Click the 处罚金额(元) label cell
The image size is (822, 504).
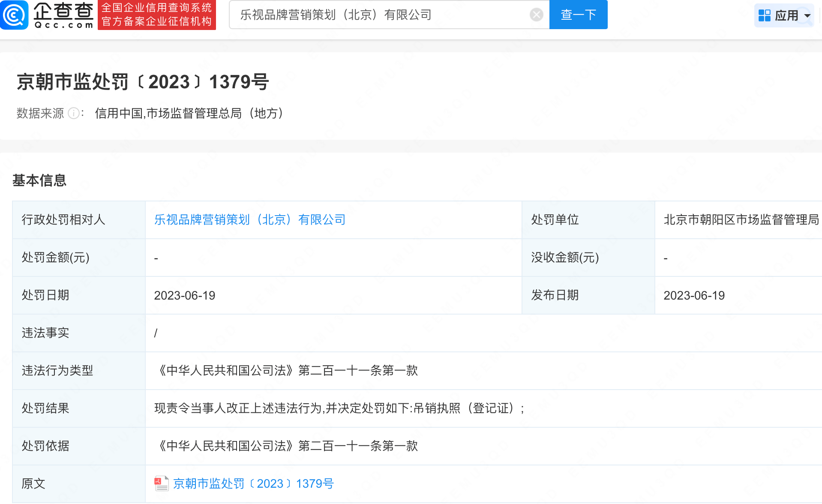pyautogui.click(x=79, y=258)
